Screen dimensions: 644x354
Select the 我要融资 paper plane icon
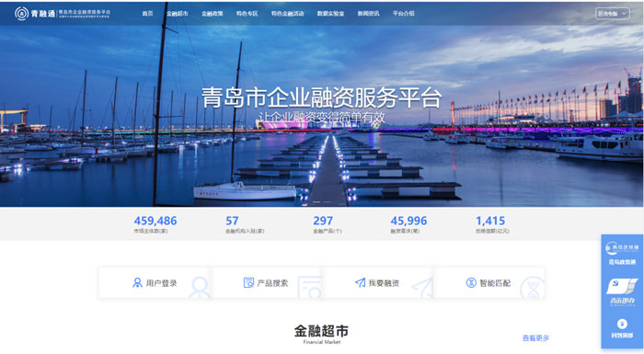361,282
